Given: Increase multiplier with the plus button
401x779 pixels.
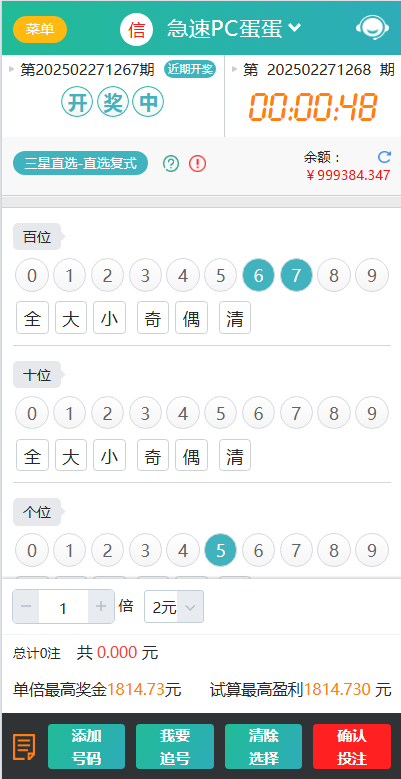Looking at the screenshot, I should click(x=101, y=606).
